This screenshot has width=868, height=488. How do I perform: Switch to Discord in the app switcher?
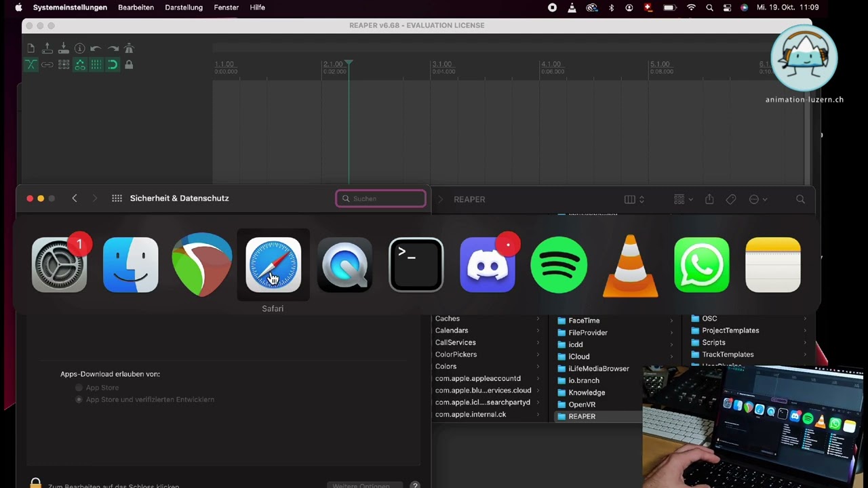488,265
